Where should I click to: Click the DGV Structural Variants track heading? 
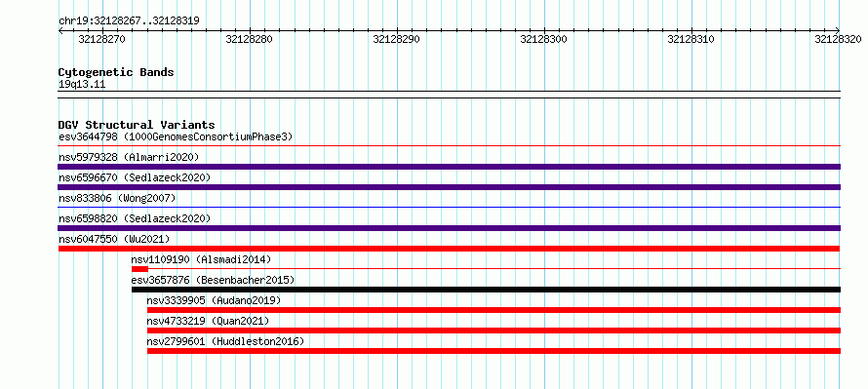[137, 125]
